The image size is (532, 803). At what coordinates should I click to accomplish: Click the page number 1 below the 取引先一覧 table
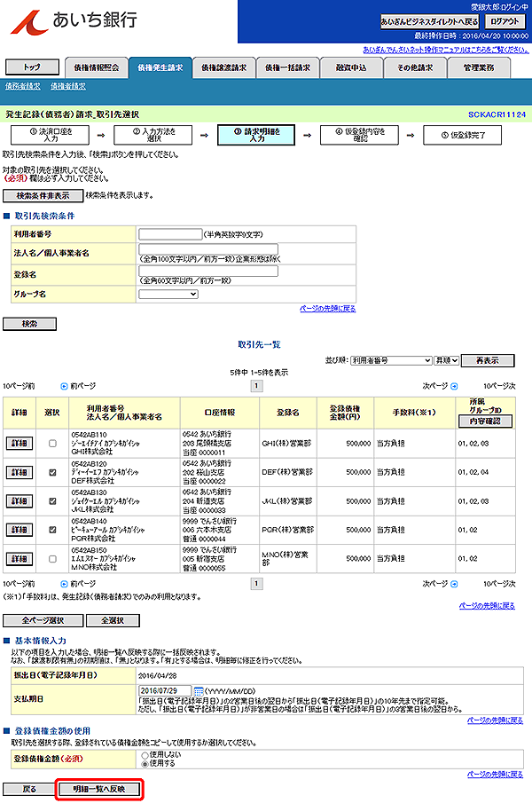257,584
